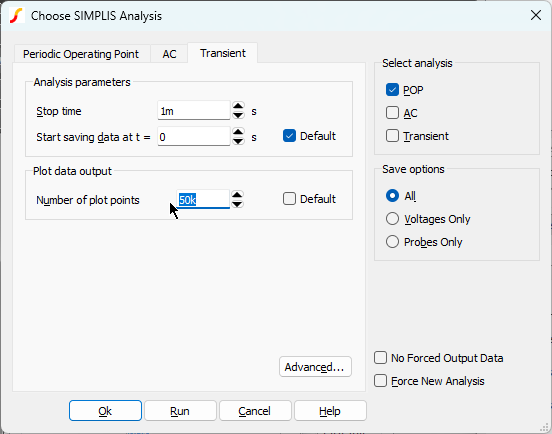Raise Number of plot points with up arrow
Image resolution: width=552 pixels, height=434 pixels.
pos(237,195)
